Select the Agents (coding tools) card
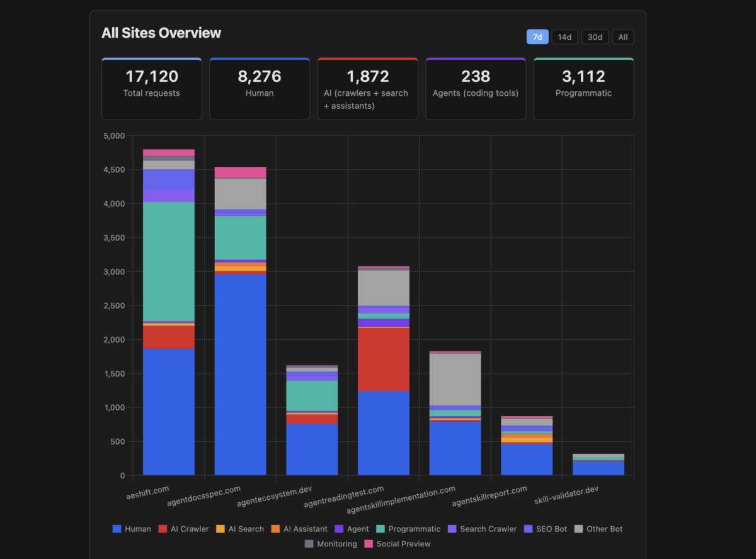Image resolution: width=756 pixels, height=559 pixels. (x=476, y=88)
